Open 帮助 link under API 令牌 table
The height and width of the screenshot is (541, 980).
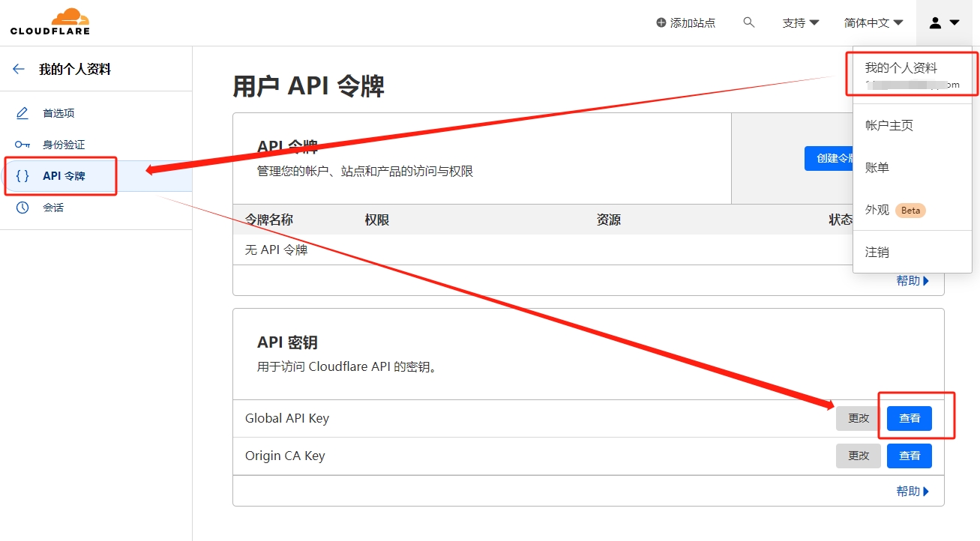pyautogui.click(x=913, y=281)
